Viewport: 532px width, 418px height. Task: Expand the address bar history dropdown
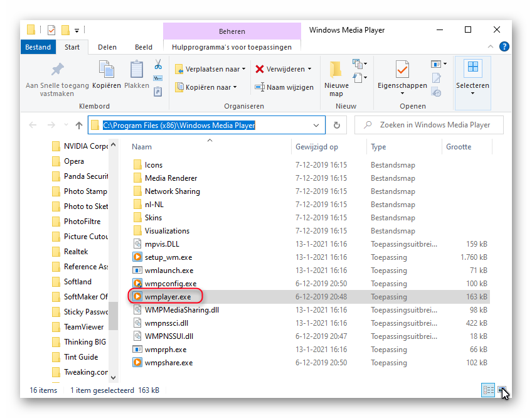pos(316,126)
